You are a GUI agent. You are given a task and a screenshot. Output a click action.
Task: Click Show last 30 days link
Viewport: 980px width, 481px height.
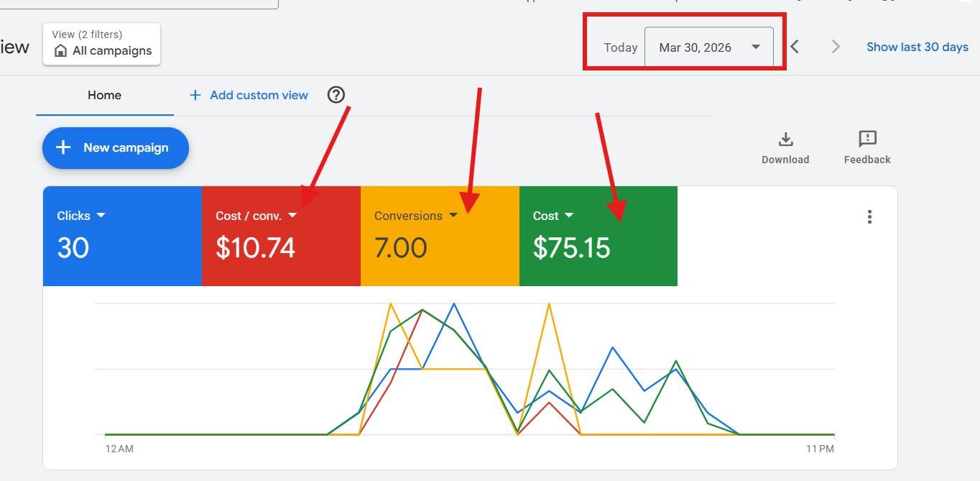[x=917, y=47]
